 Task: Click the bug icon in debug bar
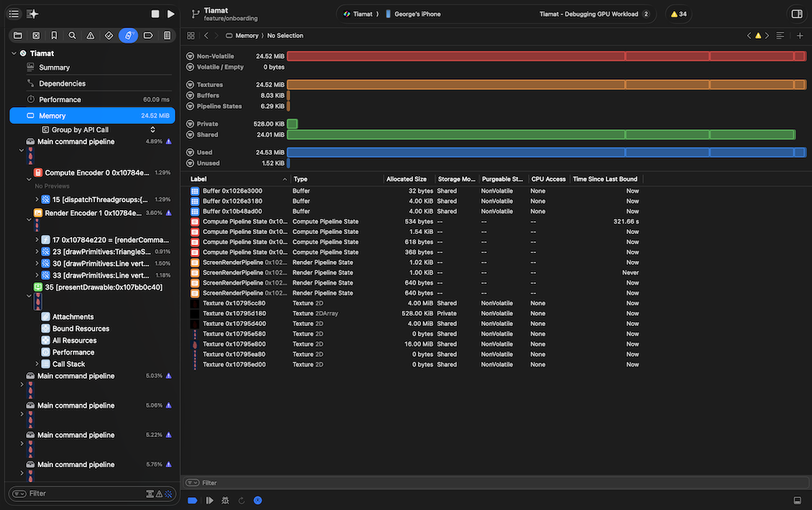(x=226, y=500)
